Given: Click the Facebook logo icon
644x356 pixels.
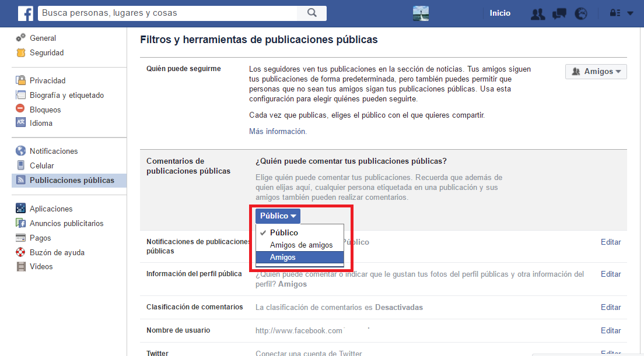Looking at the screenshot, I should pos(26,13).
